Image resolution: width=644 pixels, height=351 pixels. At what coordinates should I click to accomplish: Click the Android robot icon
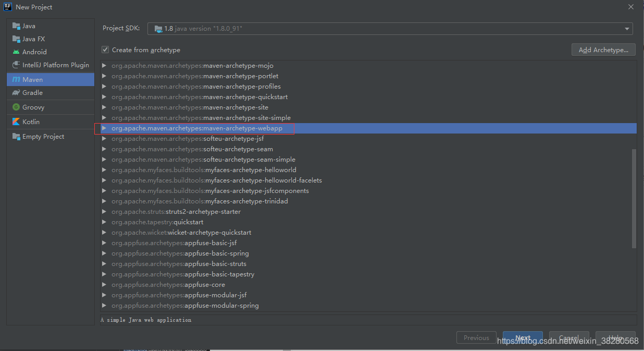(x=16, y=52)
